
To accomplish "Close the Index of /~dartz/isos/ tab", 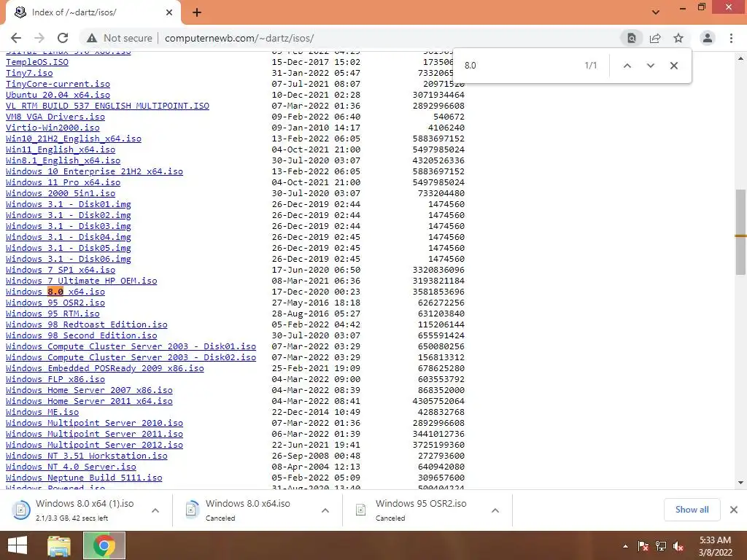I will 169,12.
